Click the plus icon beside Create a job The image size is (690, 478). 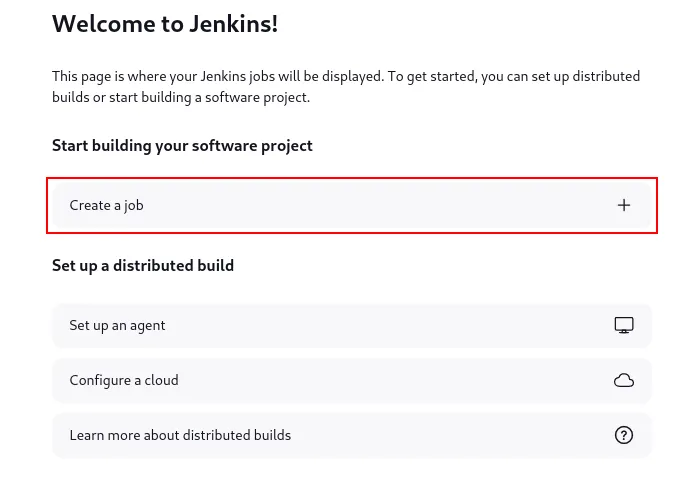click(624, 205)
